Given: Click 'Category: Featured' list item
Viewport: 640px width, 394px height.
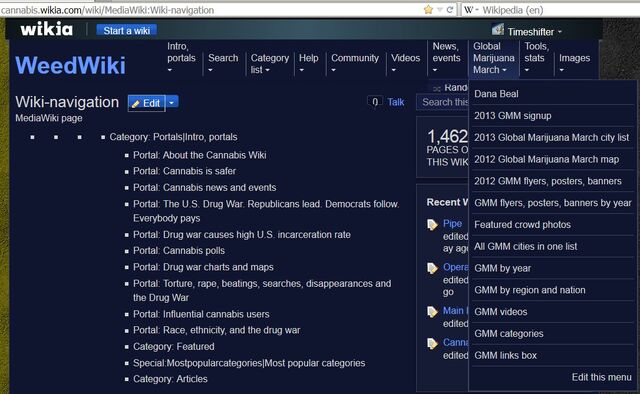Looking at the screenshot, I should (173, 346).
